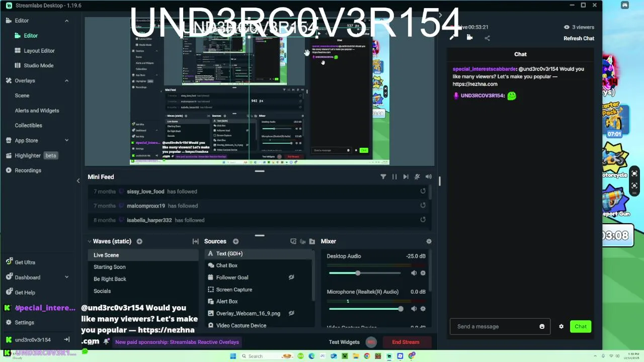
Task: Click the clip camera icon above chat
Action: tap(469, 38)
